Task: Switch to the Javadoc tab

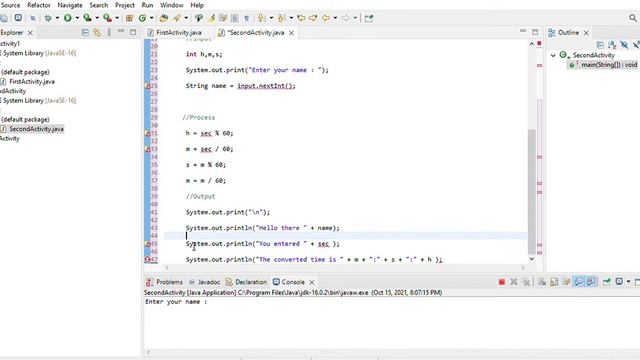Action: click(x=204, y=282)
